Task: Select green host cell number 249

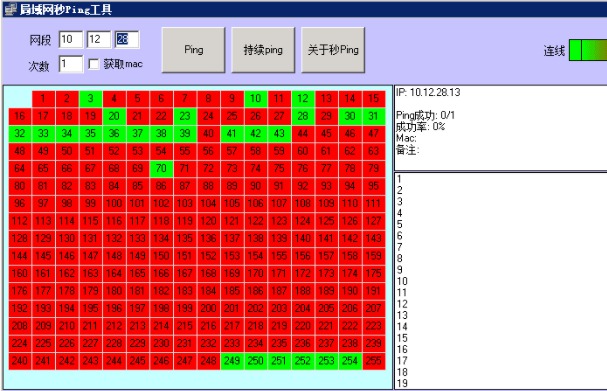Action: (x=232, y=361)
